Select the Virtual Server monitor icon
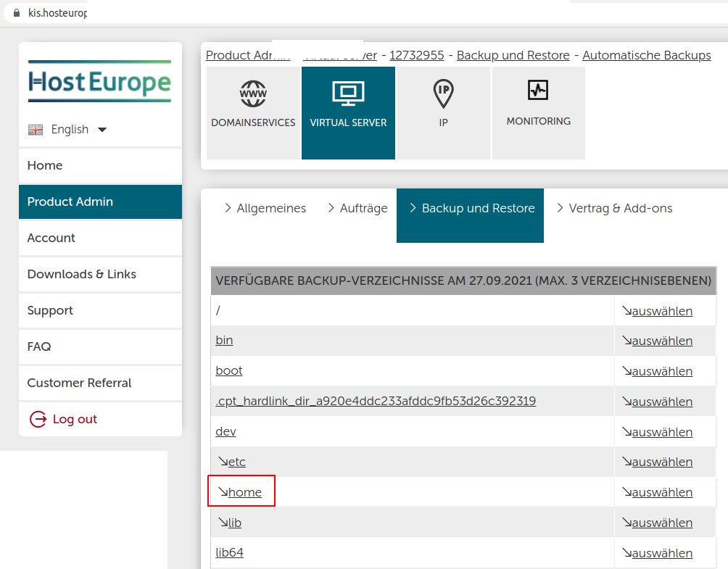 click(x=348, y=94)
